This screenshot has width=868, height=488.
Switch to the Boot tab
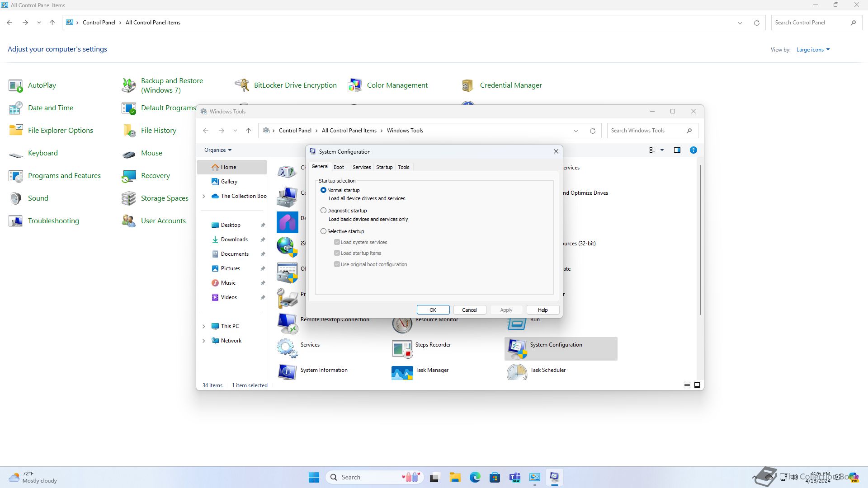tap(339, 167)
